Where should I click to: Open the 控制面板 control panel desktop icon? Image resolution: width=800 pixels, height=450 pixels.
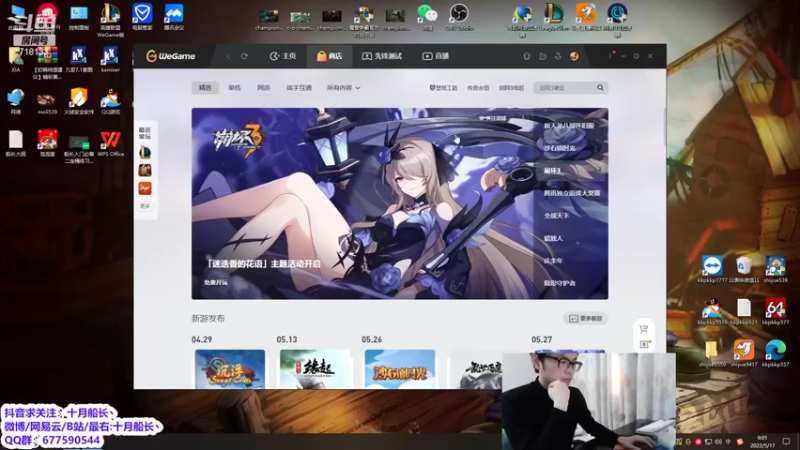(x=79, y=17)
